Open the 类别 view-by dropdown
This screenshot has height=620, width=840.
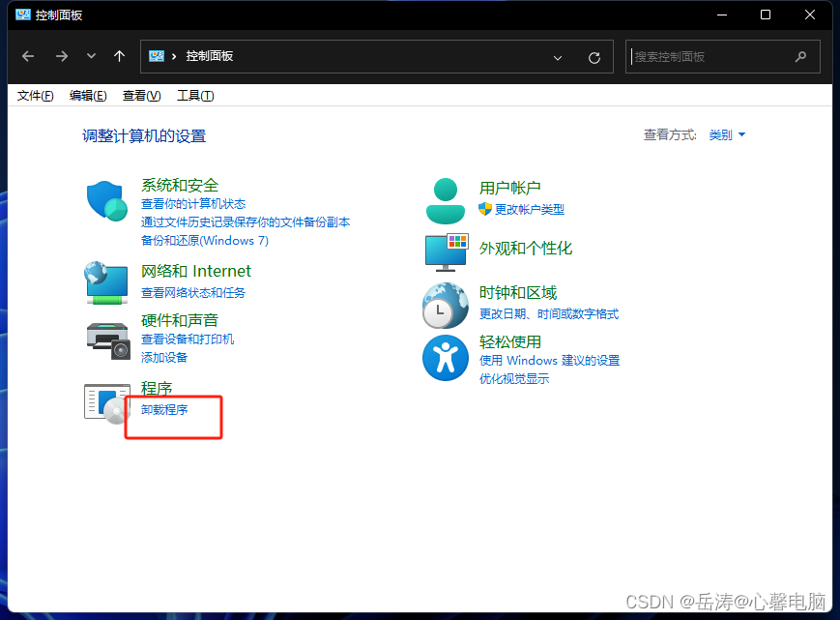pos(727,134)
